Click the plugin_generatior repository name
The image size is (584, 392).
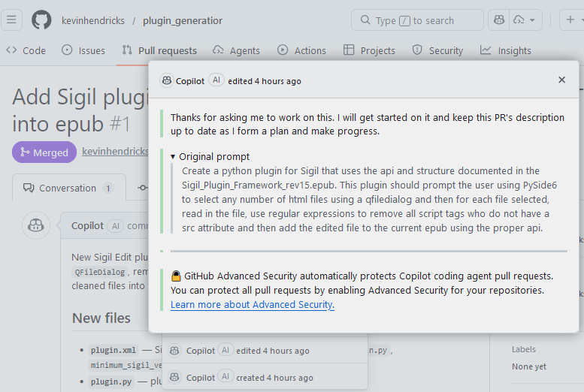click(183, 20)
